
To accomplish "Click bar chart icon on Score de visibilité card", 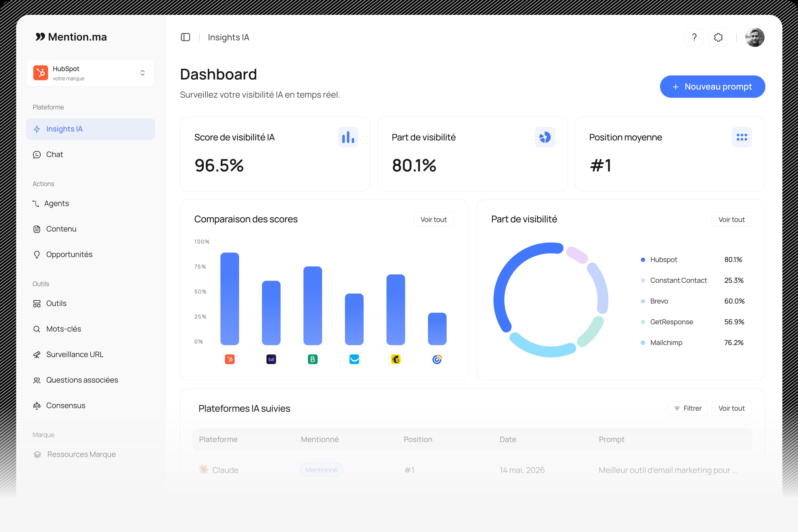I will pos(348,137).
